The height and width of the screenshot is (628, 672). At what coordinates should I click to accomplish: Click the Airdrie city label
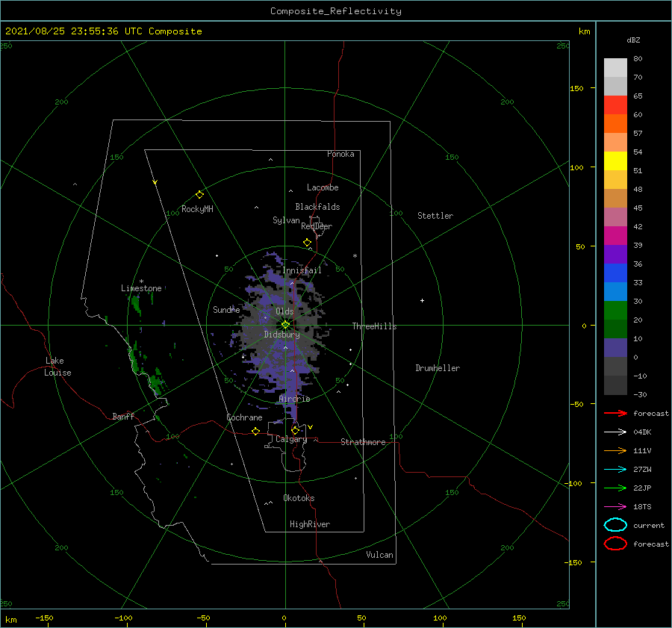coord(294,399)
